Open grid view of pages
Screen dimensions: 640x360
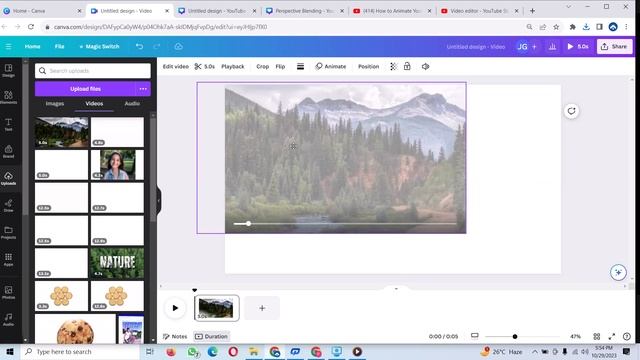tap(597, 336)
